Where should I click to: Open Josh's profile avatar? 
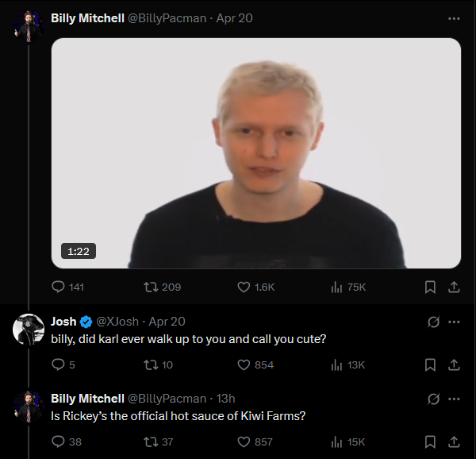pos(29,328)
